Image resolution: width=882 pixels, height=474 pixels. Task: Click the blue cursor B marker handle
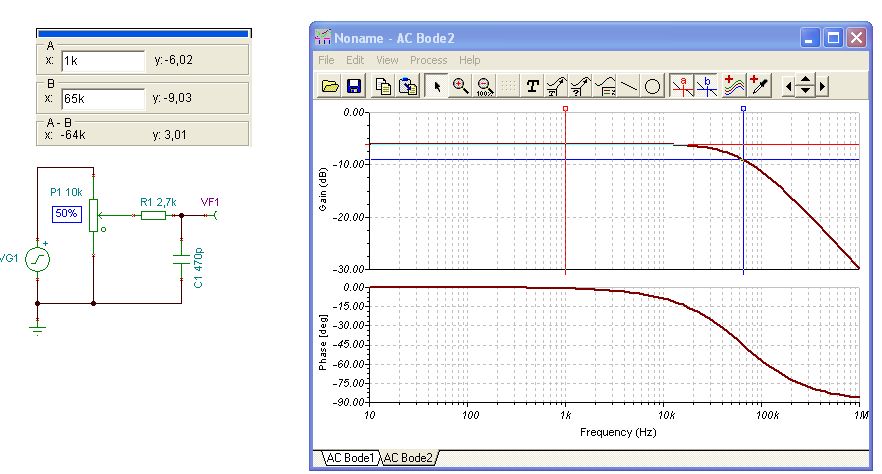click(x=743, y=109)
